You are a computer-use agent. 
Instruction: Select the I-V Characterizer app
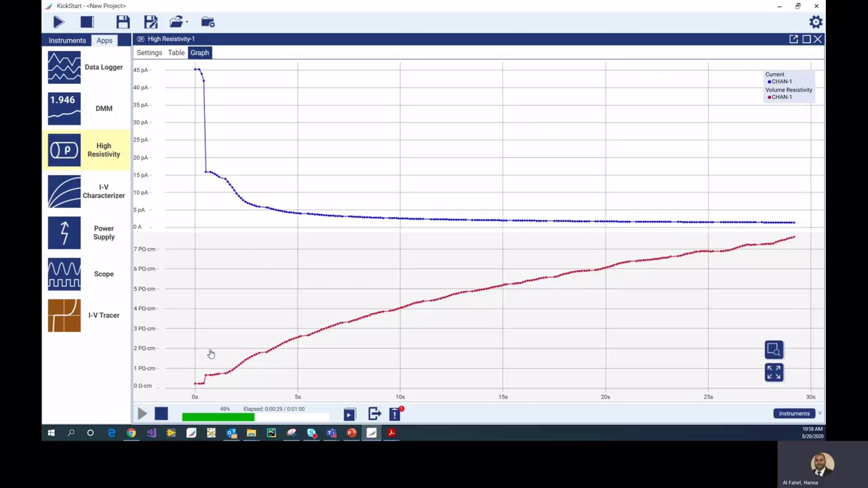pyautogui.click(x=85, y=191)
